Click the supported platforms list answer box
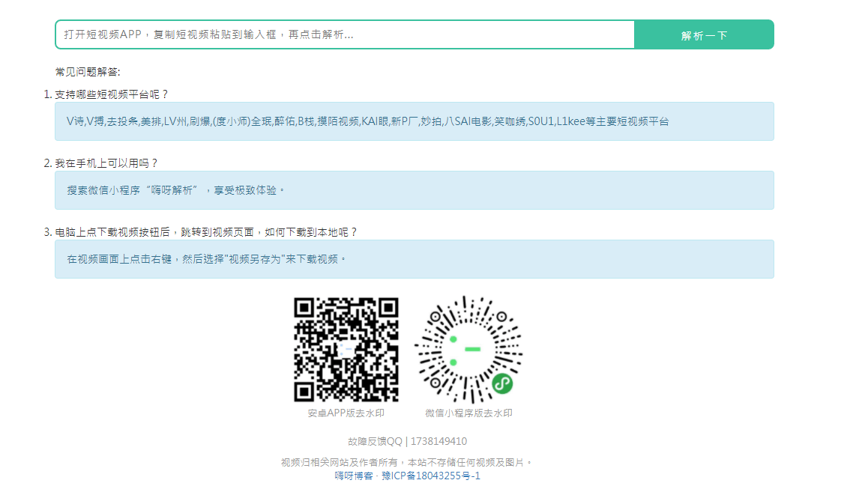 pos(414,121)
